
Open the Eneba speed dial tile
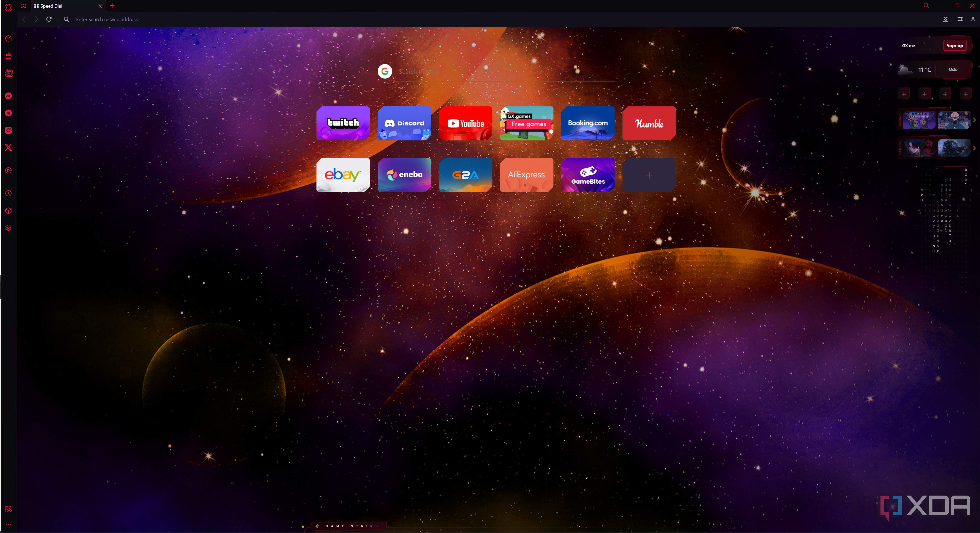click(404, 175)
